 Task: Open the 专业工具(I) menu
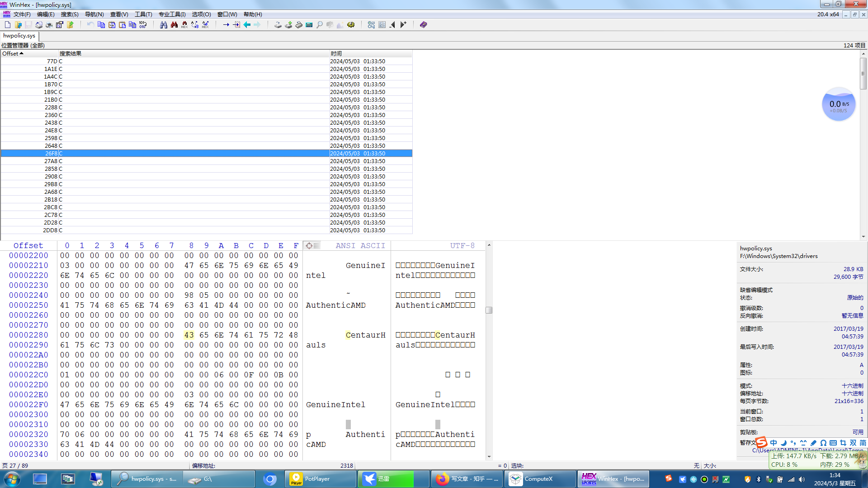coord(172,14)
